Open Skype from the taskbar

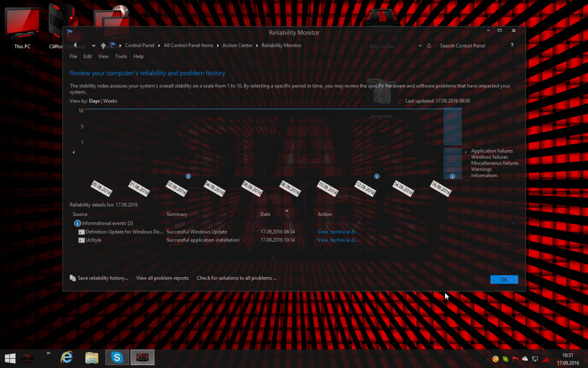[x=117, y=357]
